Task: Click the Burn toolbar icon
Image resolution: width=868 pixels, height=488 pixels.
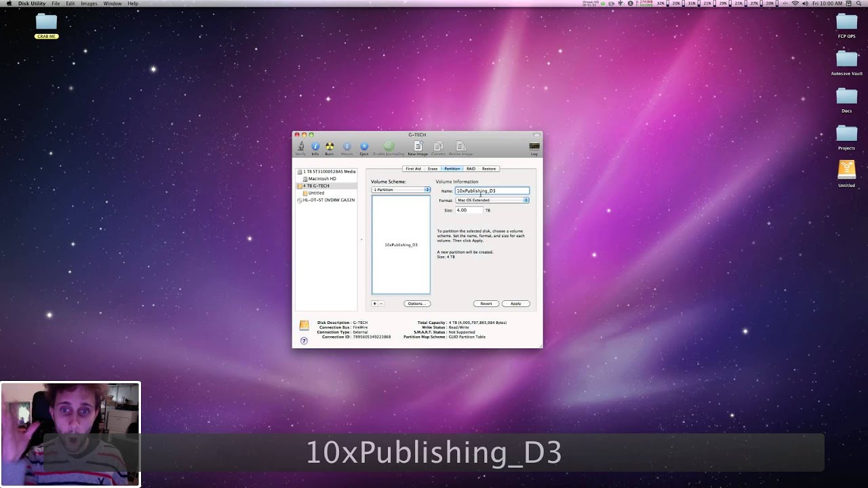Action: 330,146
